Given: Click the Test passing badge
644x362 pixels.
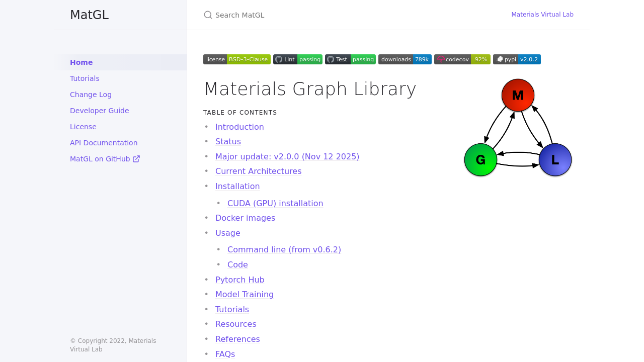Looking at the screenshot, I should [x=350, y=59].
